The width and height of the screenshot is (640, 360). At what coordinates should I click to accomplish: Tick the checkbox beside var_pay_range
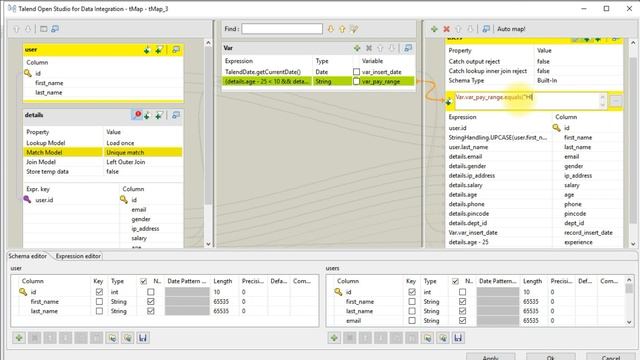(x=356, y=81)
